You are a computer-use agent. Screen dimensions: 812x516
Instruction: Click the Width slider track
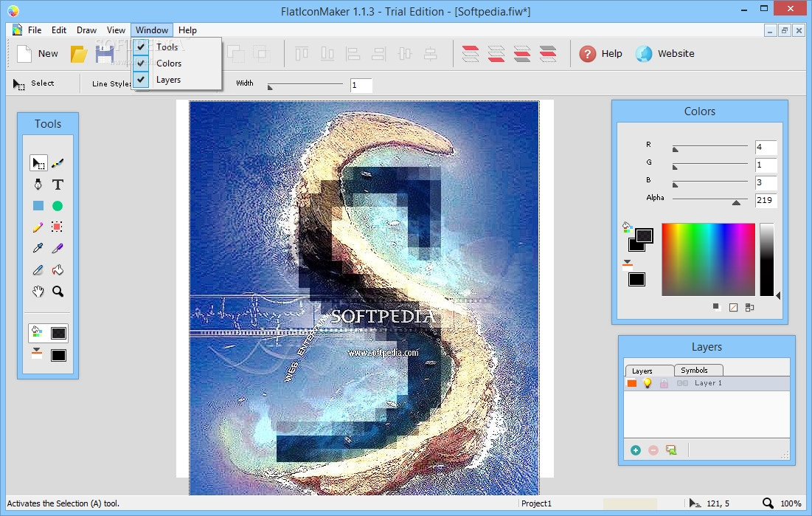[305, 84]
